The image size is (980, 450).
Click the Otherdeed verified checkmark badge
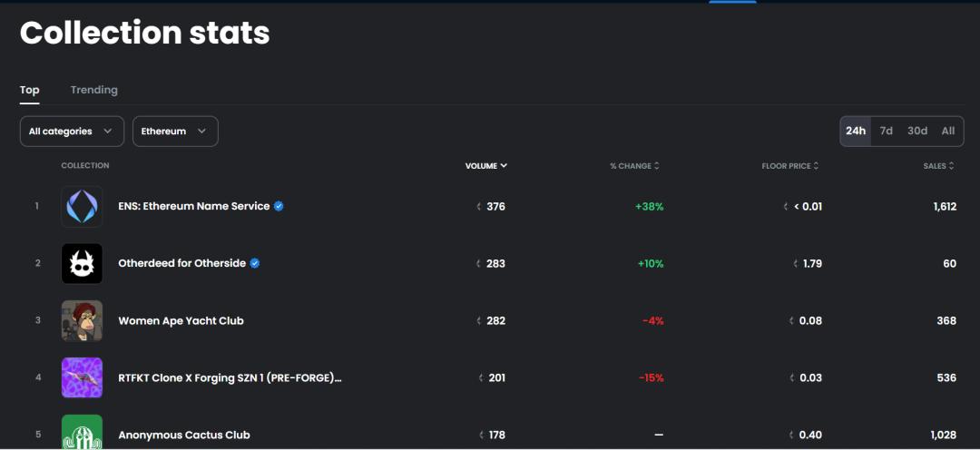255,264
